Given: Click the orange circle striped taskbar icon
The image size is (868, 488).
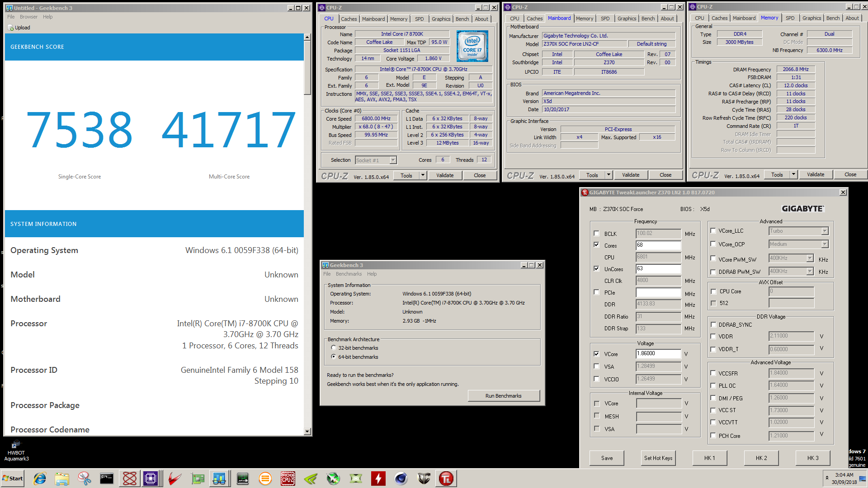Looking at the screenshot, I should [265, 479].
